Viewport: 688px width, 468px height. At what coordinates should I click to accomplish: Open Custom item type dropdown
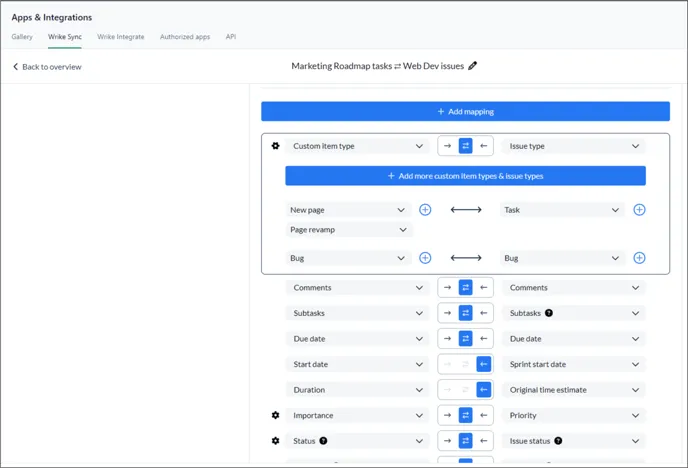357,146
